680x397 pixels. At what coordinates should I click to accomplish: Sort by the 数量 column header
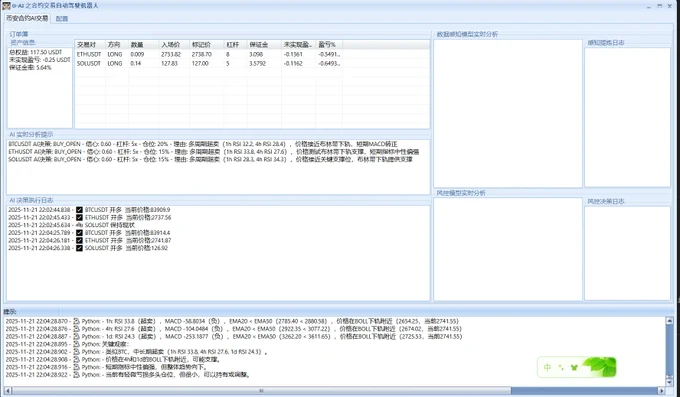144,45
